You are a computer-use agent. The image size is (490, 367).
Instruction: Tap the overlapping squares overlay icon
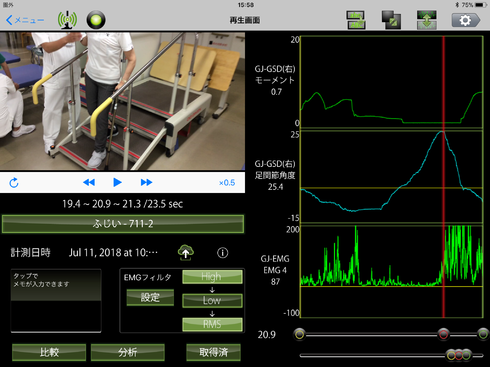click(x=391, y=20)
